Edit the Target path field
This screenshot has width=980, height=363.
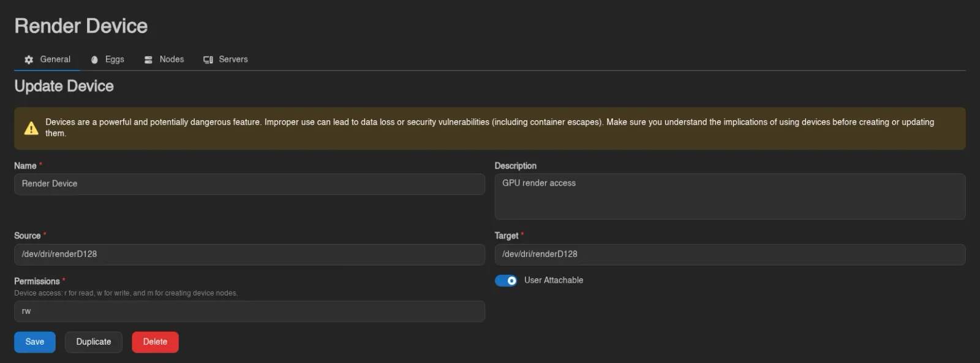coord(730,254)
